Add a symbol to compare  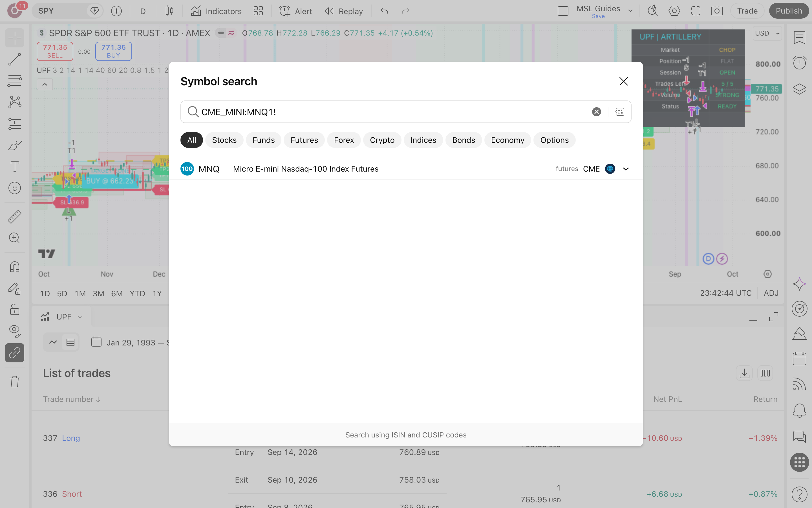[x=116, y=11]
